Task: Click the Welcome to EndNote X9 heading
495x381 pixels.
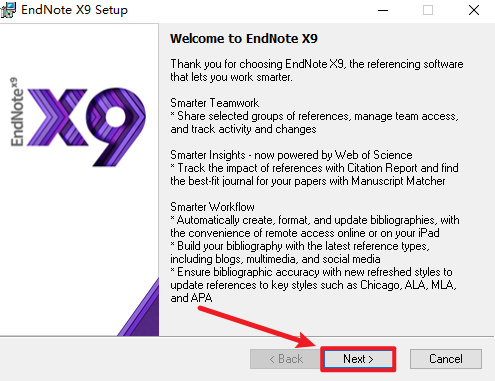Action: 244,39
